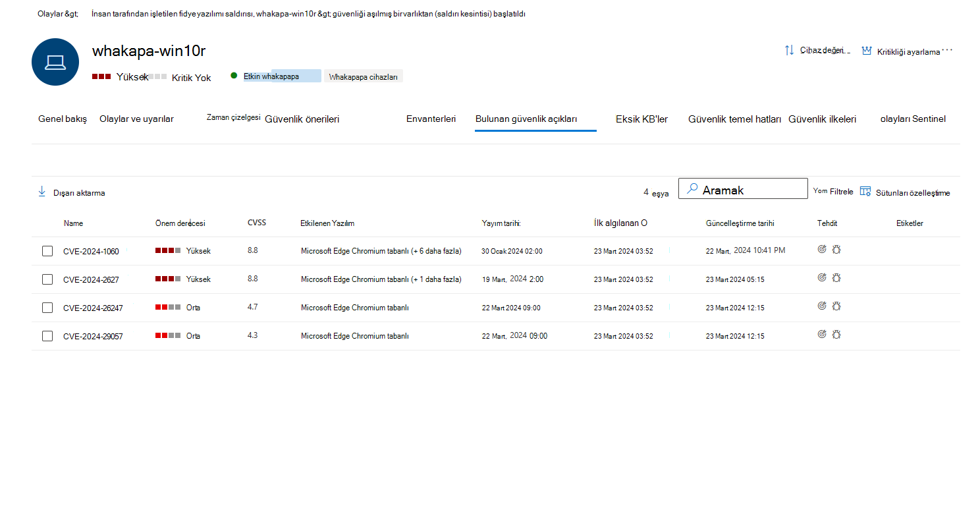
Task: Sort by Yayım tarihi column header
Action: tap(501, 223)
